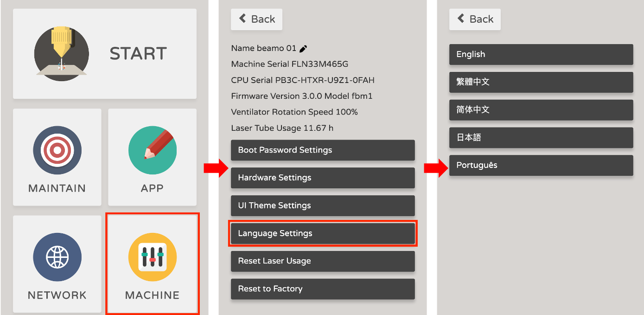Switch language to 日本語

pos(541,138)
